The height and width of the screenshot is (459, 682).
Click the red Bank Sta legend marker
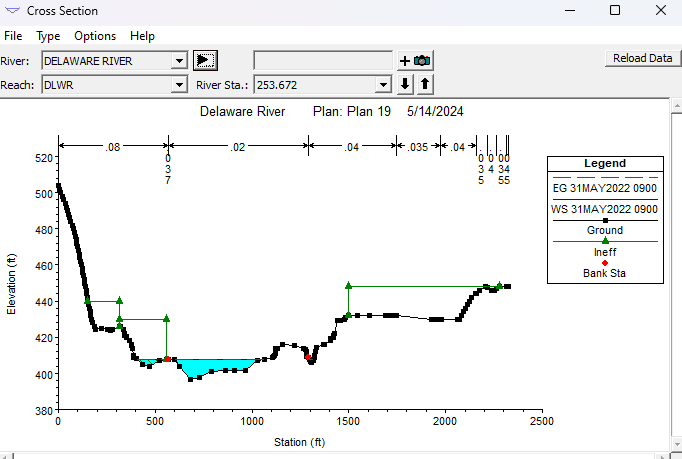[605, 263]
